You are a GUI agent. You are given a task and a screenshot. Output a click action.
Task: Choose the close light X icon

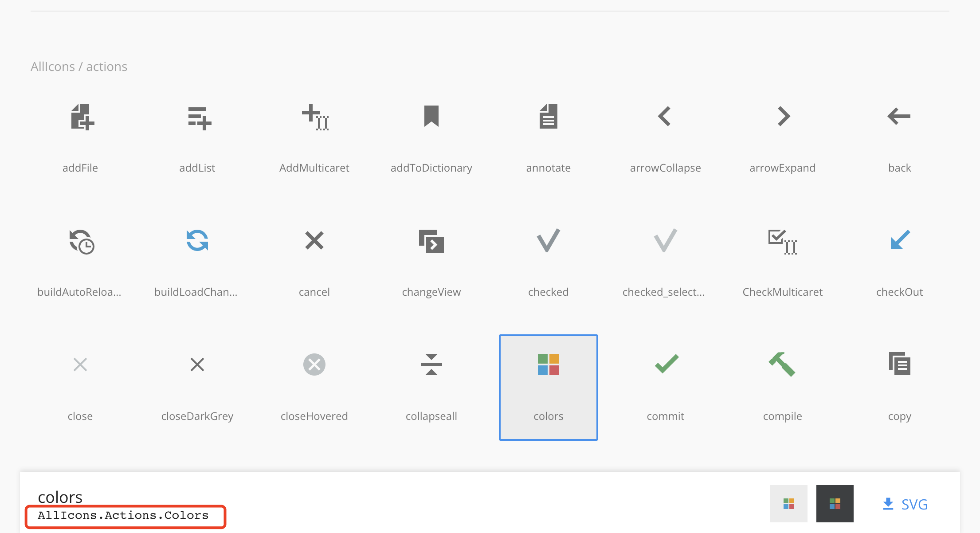(x=80, y=364)
